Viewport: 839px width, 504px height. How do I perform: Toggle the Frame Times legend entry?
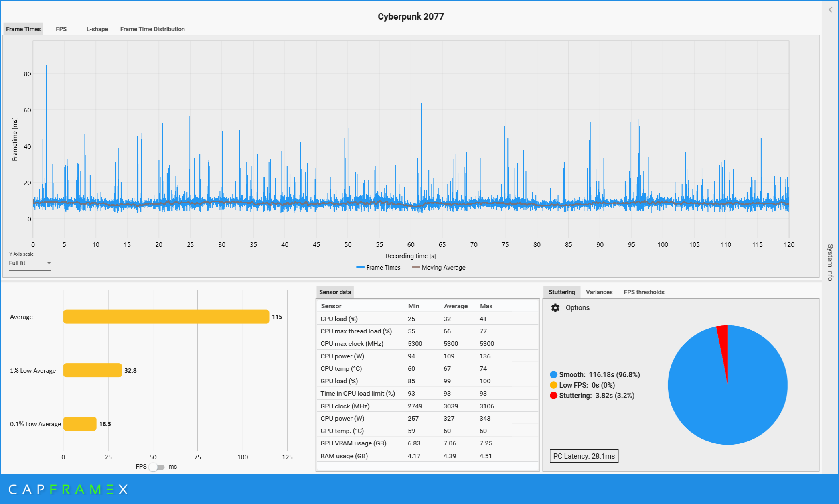click(x=378, y=268)
